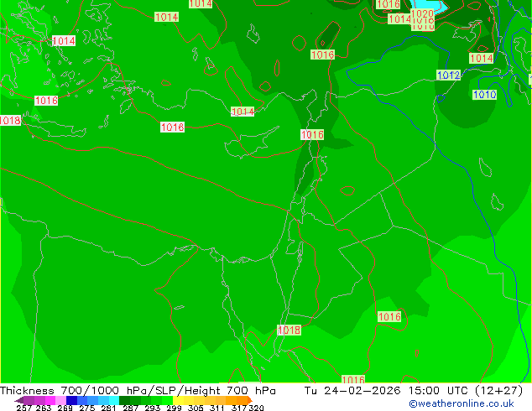Screen dimensions: 532x411
Task: Select the 1016 label at the bottom edge
Action: pyautogui.click(x=353, y=379)
